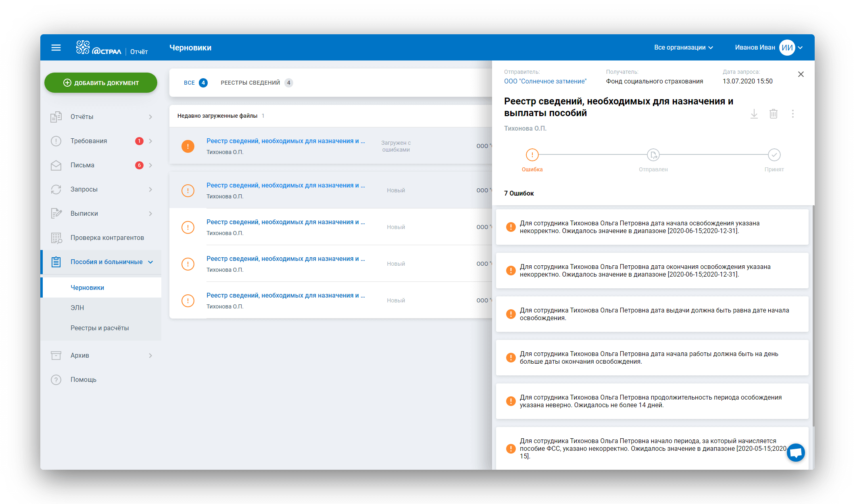Click error icon of first error message
855x504 pixels.
tap(511, 227)
